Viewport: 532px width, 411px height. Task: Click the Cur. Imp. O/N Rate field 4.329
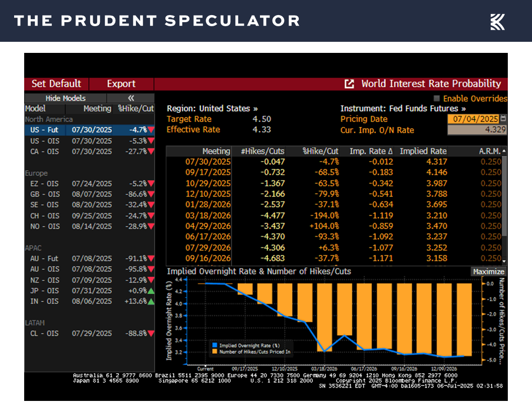(x=477, y=129)
